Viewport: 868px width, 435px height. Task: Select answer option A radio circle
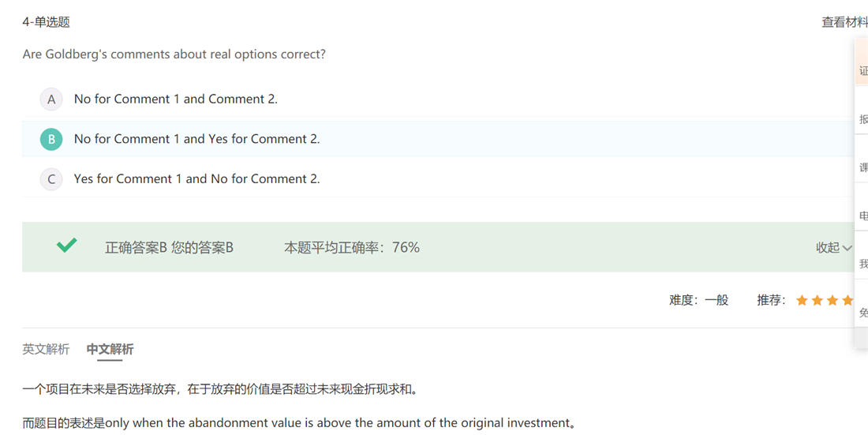(x=51, y=99)
